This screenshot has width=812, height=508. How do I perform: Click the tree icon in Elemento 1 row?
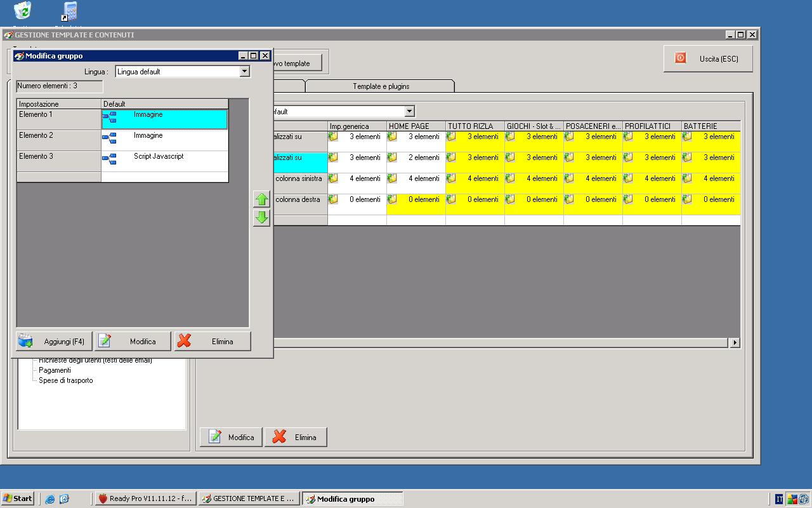tap(109, 117)
